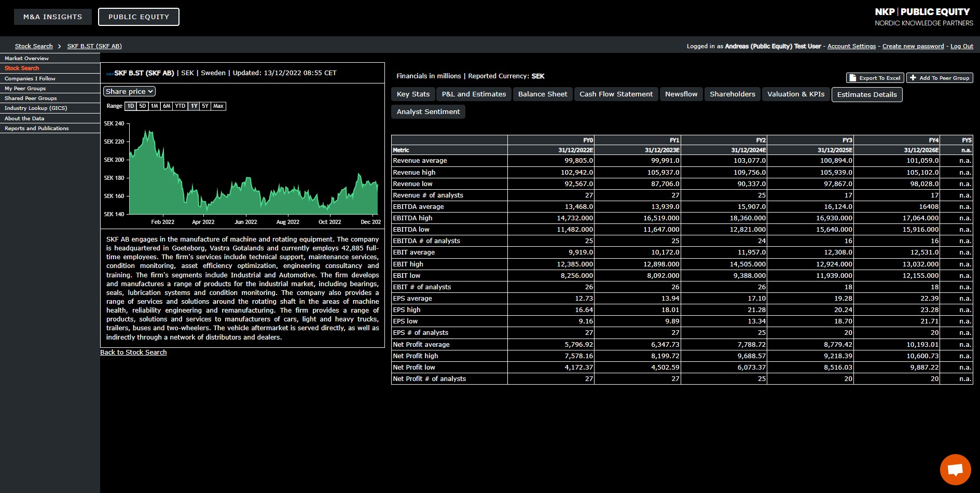980x493 pixels.
Task: Choose the 1D range option
Action: (131, 106)
